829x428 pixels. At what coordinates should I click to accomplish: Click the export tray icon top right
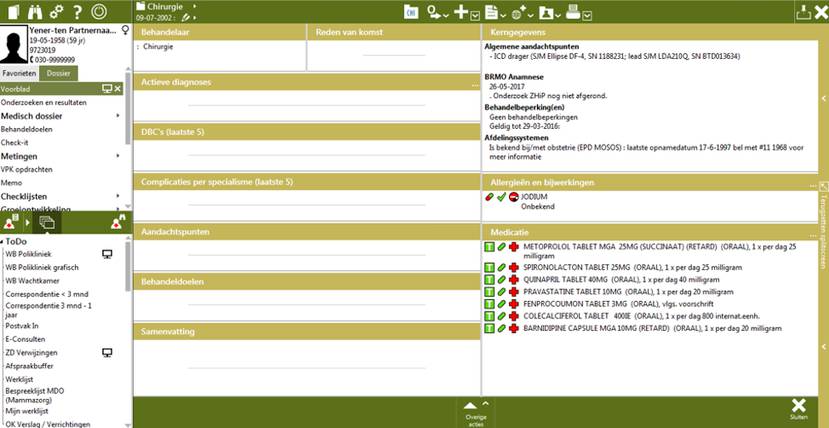(x=802, y=12)
